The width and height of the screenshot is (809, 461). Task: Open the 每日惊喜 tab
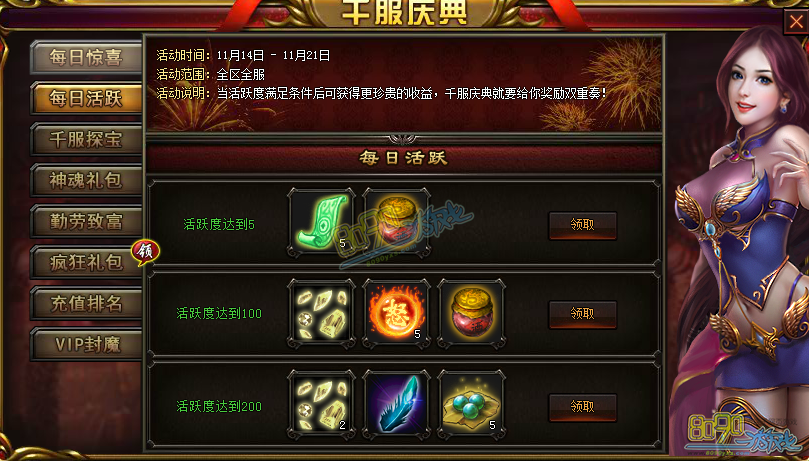(x=86, y=57)
